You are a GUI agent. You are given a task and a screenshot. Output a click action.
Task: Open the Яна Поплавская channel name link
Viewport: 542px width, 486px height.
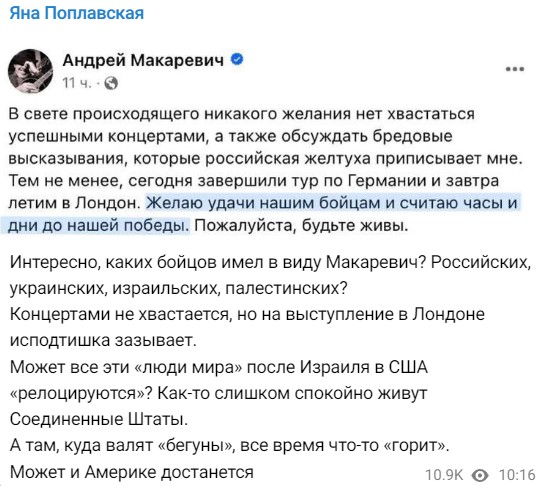76,13
